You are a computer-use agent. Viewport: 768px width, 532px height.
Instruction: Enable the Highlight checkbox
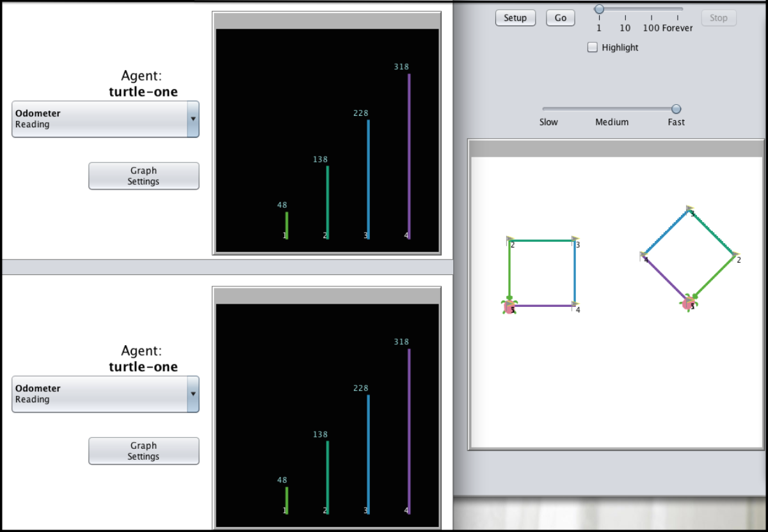[593, 47]
